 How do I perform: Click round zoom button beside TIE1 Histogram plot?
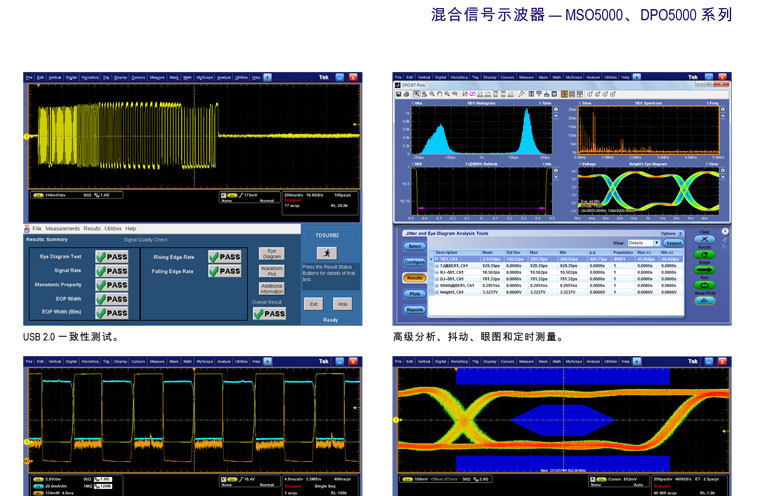(x=555, y=110)
